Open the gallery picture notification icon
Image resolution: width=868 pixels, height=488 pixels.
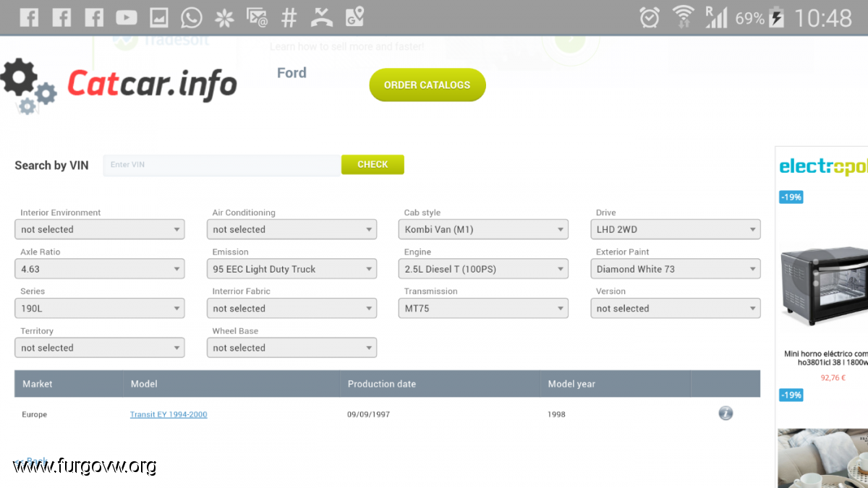[159, 17]
